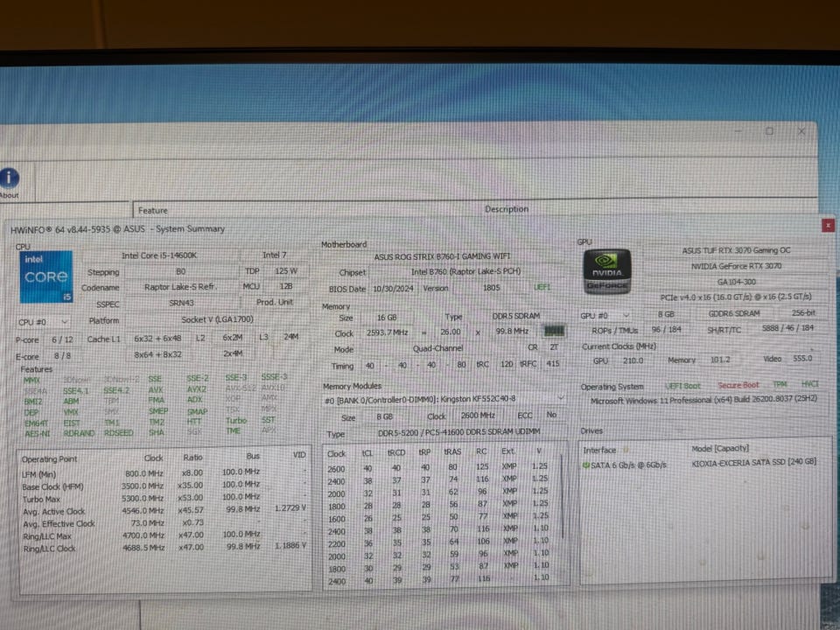Screen dimensions: 840x630
Task: Click the Description column header
Action: coord(507,209)
